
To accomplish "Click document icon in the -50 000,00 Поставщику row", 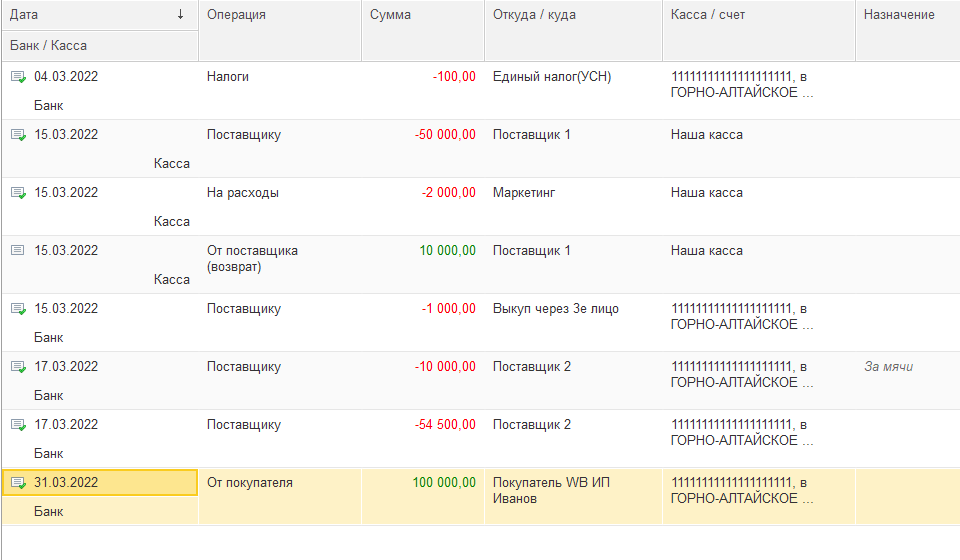I will pyautogui.click(x=18, y=135).
